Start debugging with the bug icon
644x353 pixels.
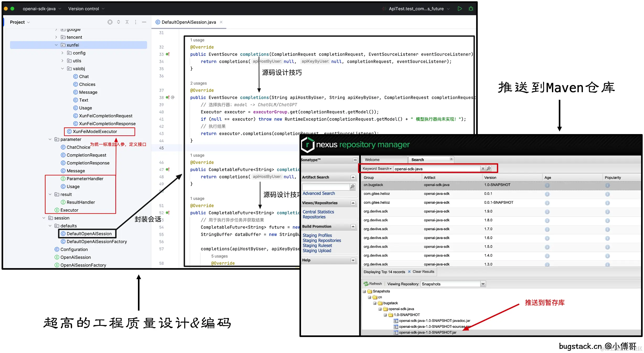coord(471,9)
